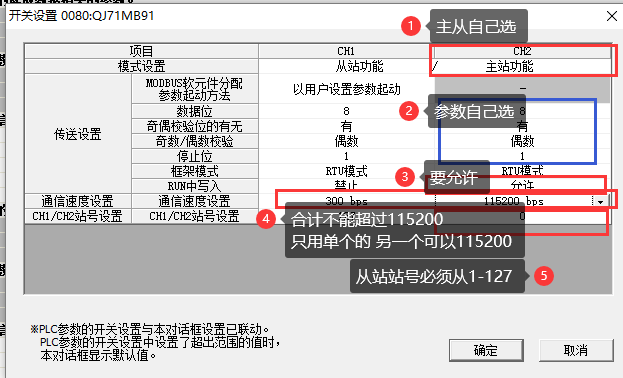Select CH1 communication speed cell 300 bps
623x378 pixels.
click(346, 201)
